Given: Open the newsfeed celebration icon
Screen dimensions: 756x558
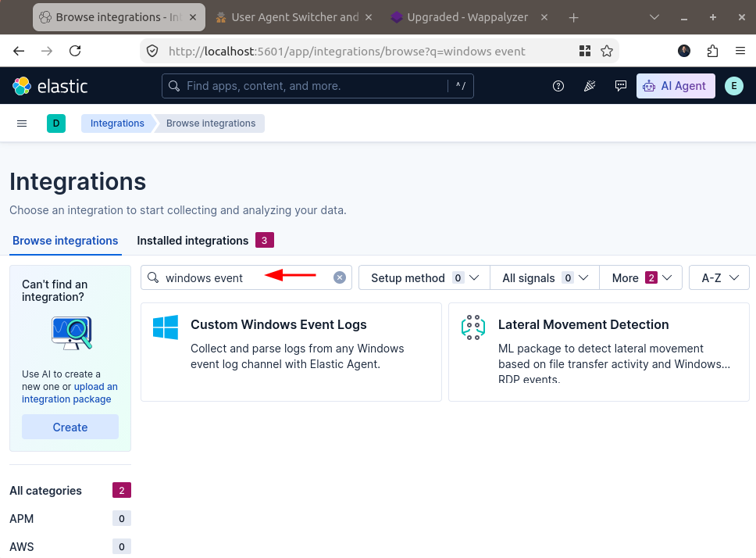Looking at the screenshot, I should tap(590, 86).
